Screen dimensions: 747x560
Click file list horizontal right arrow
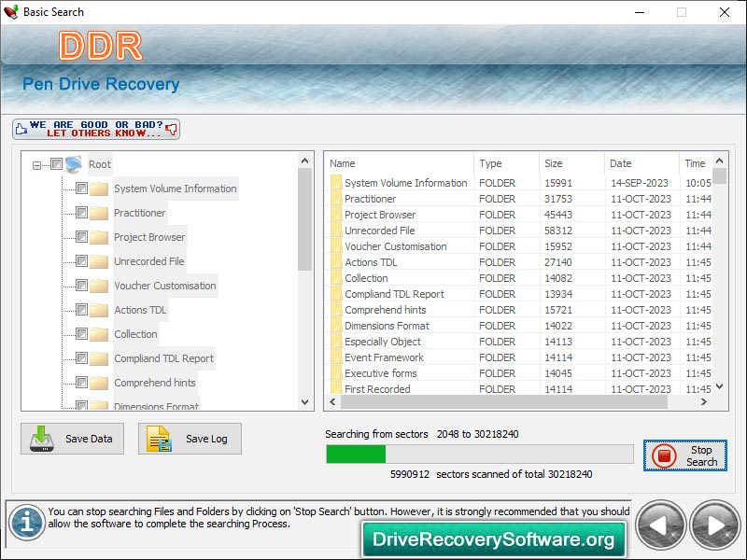click(x=704, y=402)
